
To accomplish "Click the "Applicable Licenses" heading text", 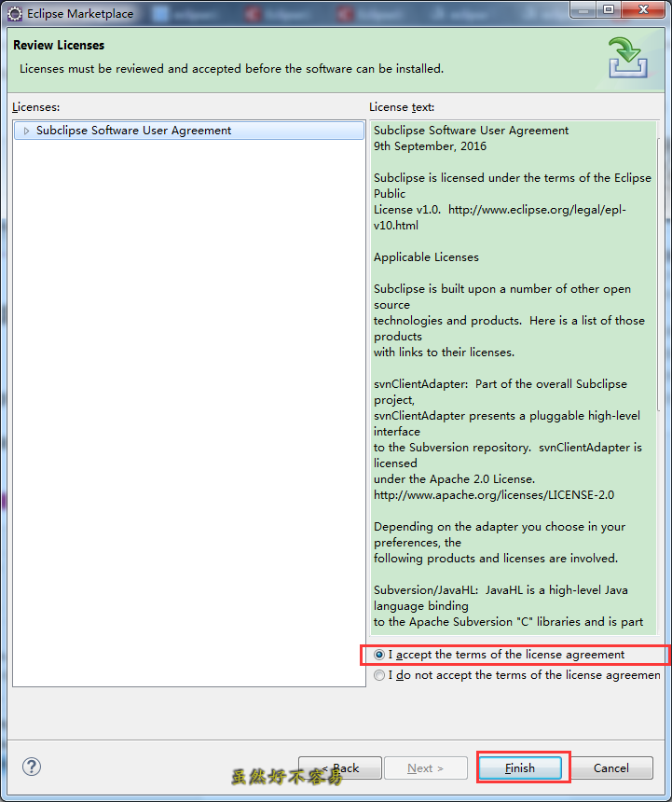I will tap(426, 257).
